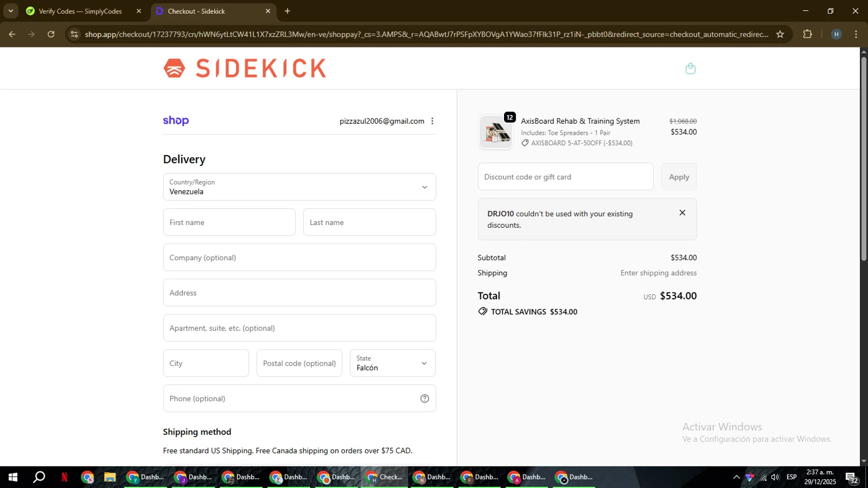The width and height of the screenshot is (868, 488).
Task: Close the Verify Codes — SimplyCodes tab
Action: [x=139, y=11]
